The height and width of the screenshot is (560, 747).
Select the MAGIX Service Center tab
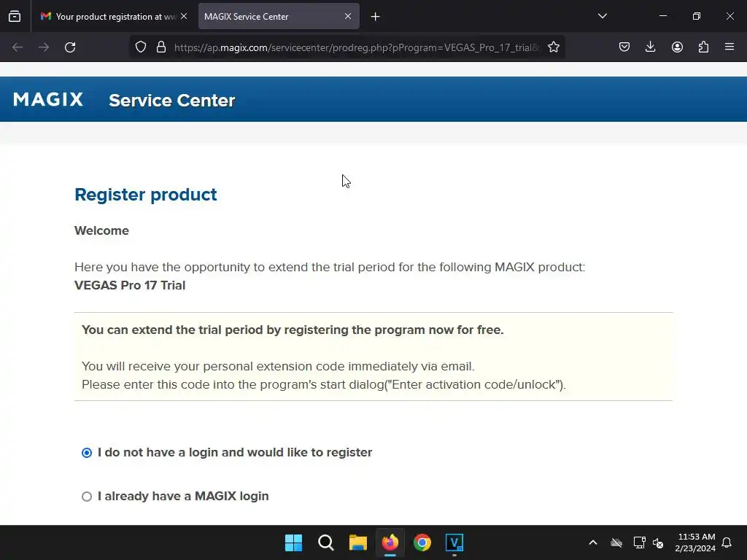point(279,16)
